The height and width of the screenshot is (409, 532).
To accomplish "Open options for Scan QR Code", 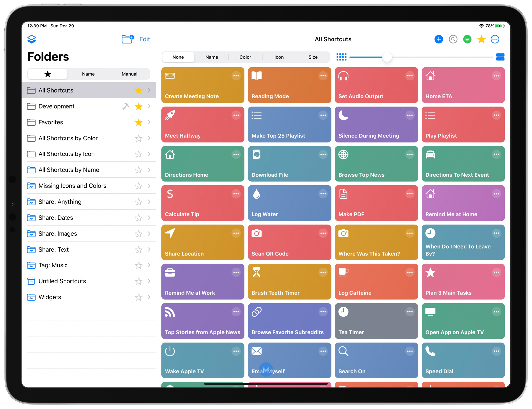I will pos(323,233).
